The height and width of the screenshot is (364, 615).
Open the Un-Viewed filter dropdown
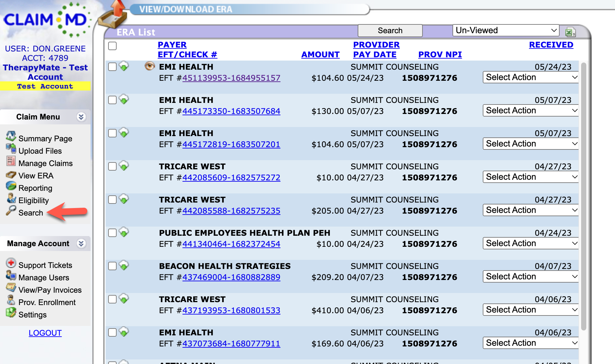point(506,30)
